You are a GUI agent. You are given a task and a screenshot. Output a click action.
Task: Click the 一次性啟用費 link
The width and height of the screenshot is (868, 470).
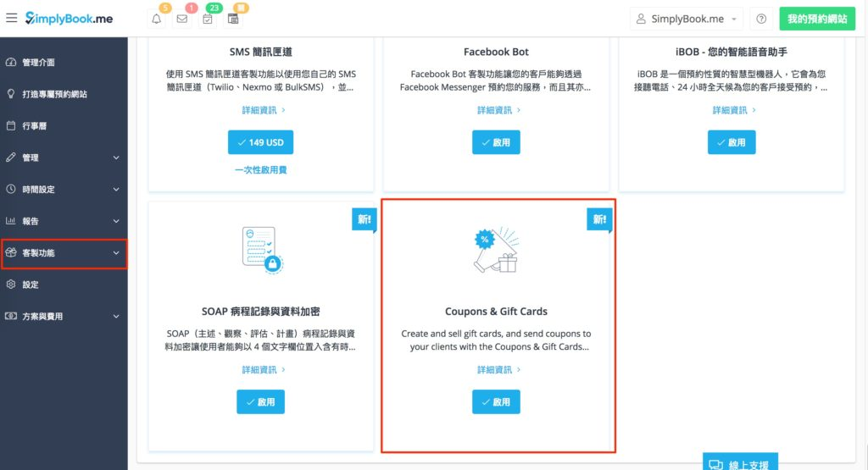pyautogui.click(x=261, y=169)
